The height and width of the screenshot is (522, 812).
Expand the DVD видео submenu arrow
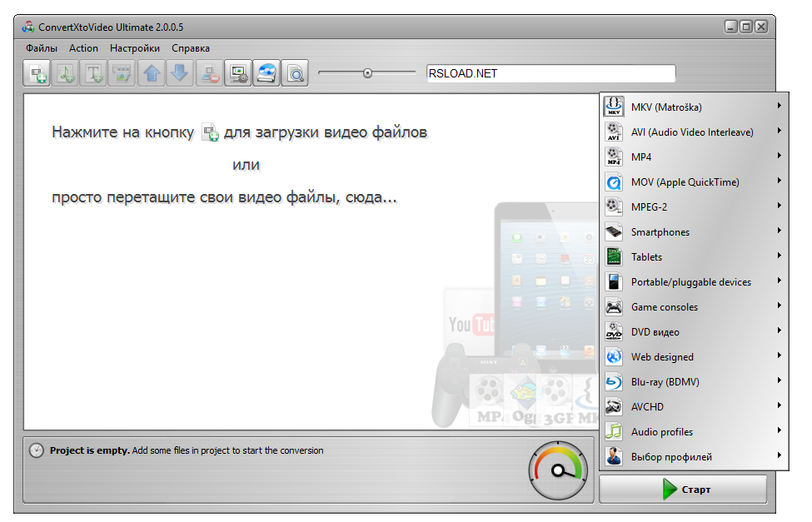779,331
